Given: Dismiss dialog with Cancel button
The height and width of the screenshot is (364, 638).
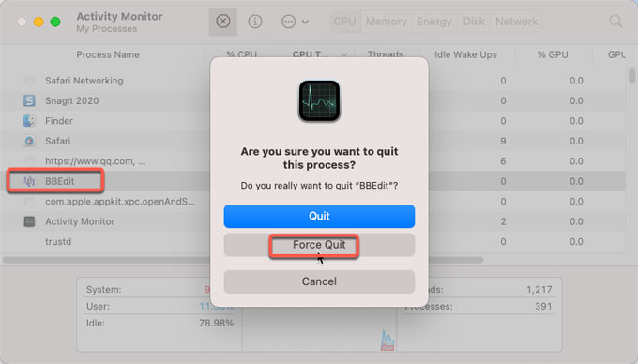Looking at the screenshot, I should point(319,281).
